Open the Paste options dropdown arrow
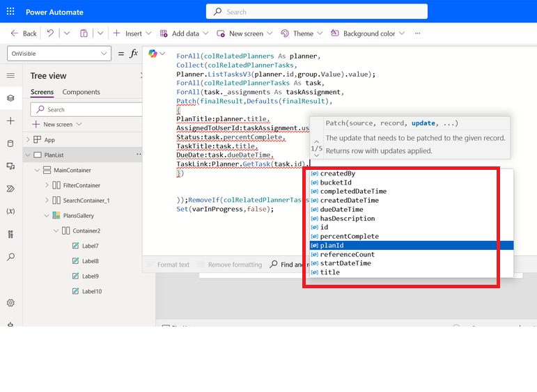Viewport: 537px width, 392px height. point(100,33)
